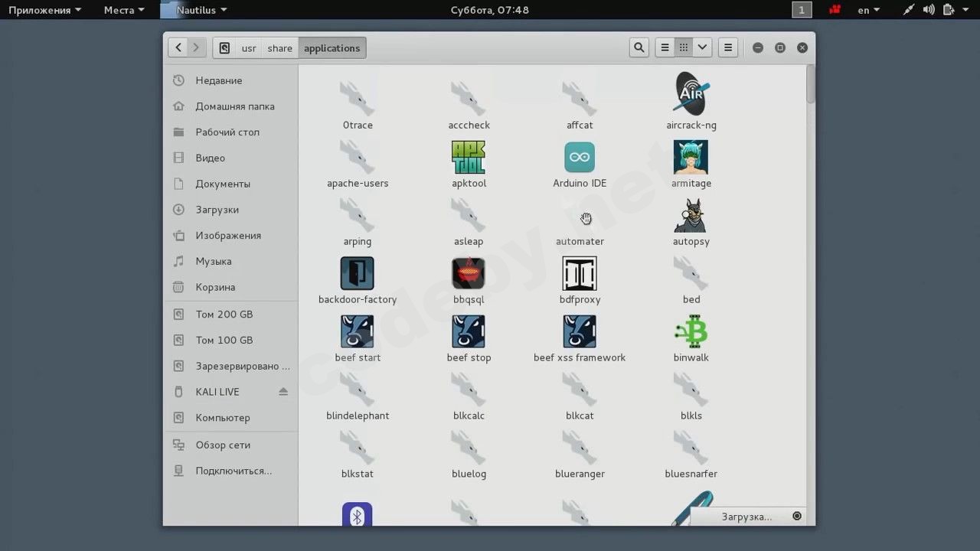The height and width of the screenshot is (551, 980).
Task: Go to Загрузки in the sidebar
Action: coord(217,210)
